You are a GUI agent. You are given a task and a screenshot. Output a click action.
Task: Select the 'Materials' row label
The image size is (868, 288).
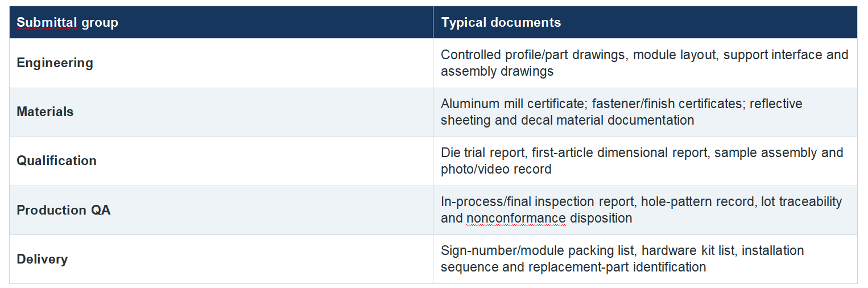click(x=45, y=112)
